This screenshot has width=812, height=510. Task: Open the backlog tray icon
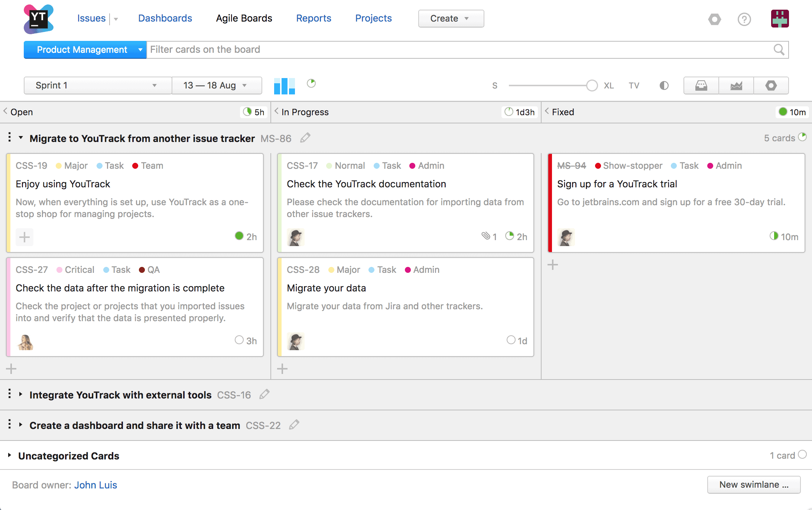tap(701, 85)
